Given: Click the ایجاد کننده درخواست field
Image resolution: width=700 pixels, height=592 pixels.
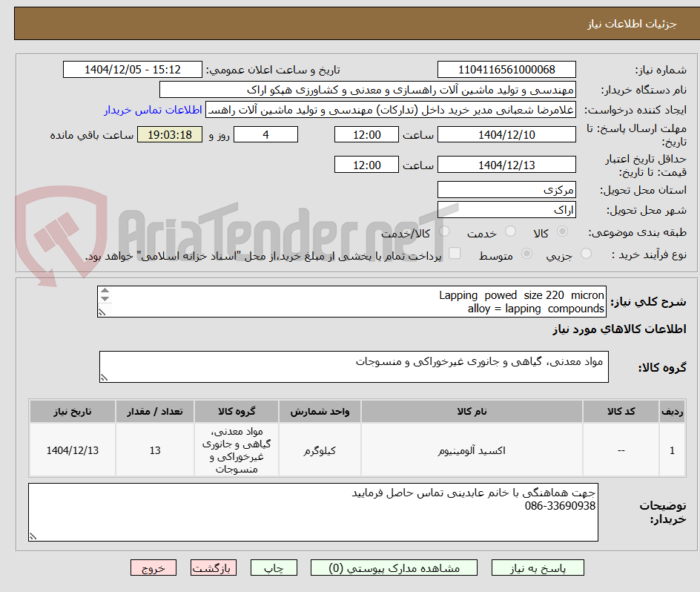Looking at the screenshot, I should click(x=391, y=110).
